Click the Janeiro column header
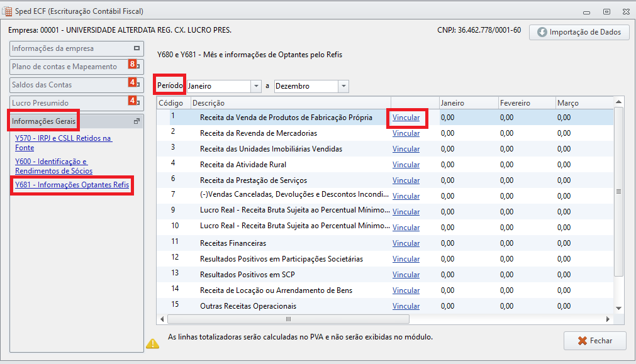Image resolution: width=636 pixels, height=364 pixels. (x=469, y=103)
